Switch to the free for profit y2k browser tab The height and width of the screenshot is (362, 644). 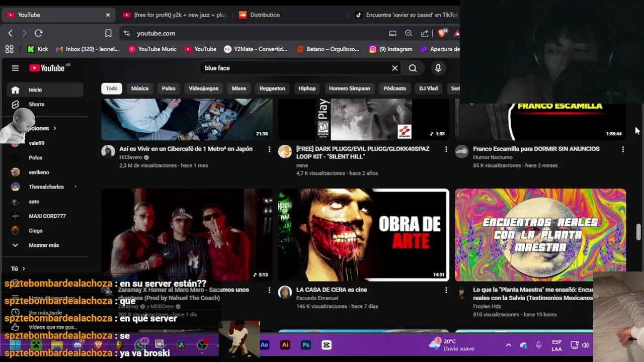pyautogui.click(x=175, y=15)
